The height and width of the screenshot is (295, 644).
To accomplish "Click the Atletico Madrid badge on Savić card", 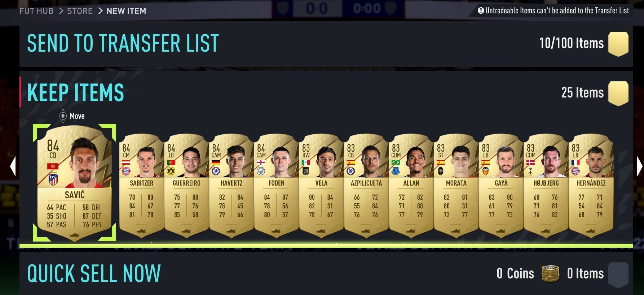I will (53, 179).
